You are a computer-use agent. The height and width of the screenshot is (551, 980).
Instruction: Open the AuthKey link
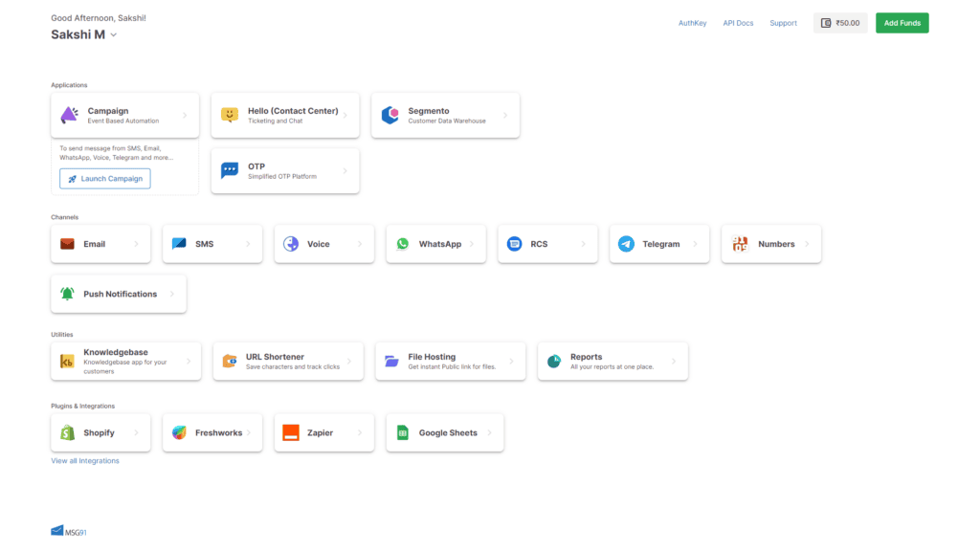(x=693, y=23)
